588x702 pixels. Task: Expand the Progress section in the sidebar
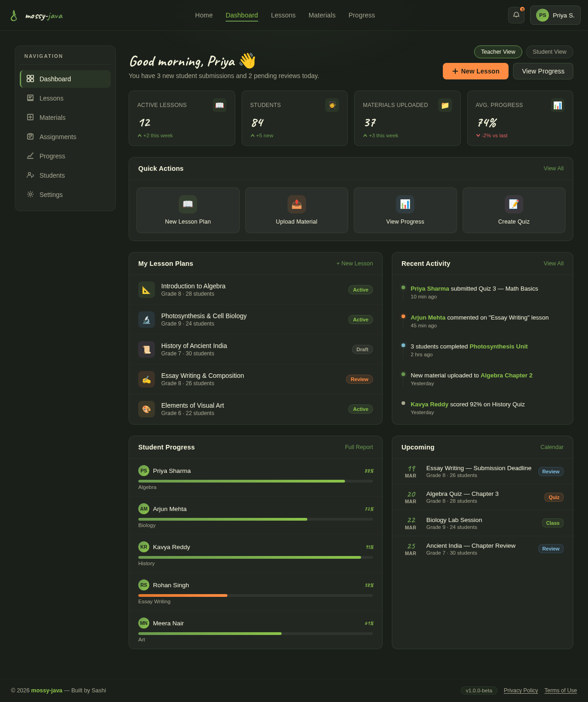(30, 156)
